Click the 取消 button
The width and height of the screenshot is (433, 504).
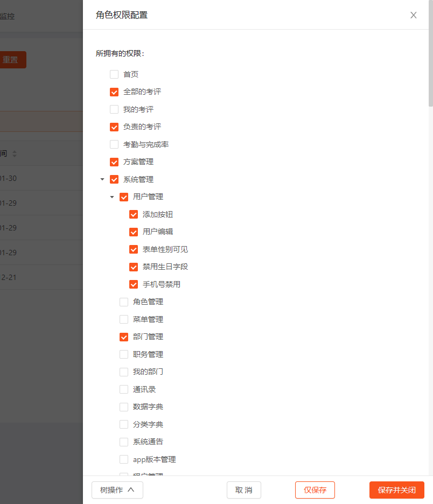pos(244,490)
